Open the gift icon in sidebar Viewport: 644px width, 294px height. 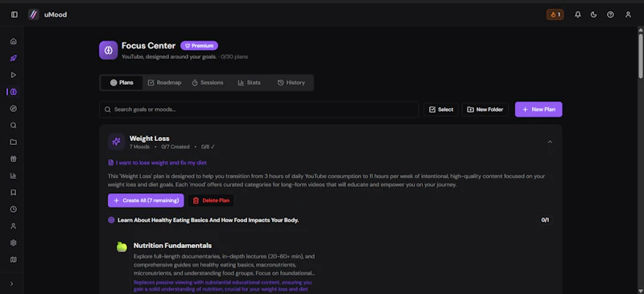[x=13, y=159]
